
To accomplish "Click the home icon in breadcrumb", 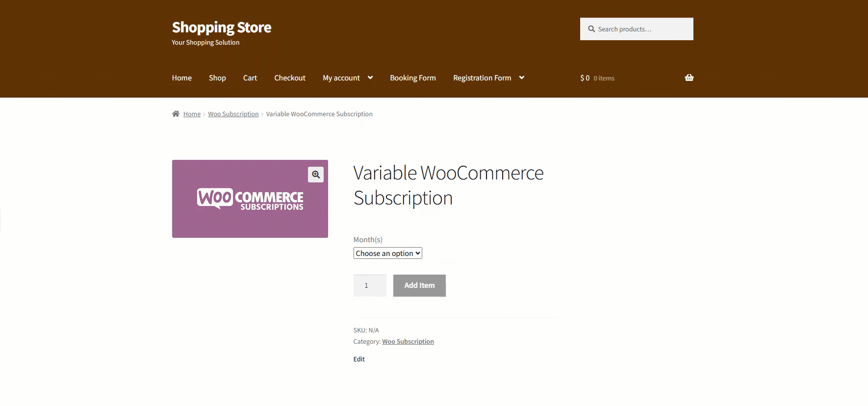I will point(176,114).
